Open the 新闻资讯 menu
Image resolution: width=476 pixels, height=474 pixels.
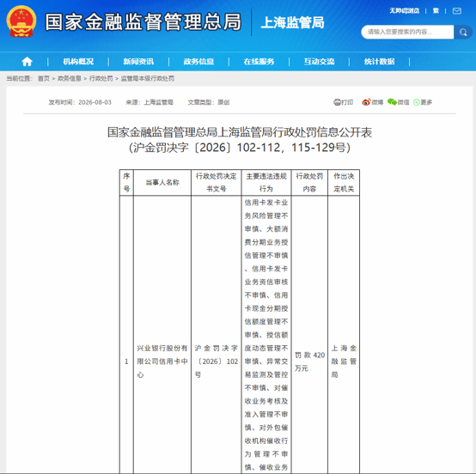tap(138, 62)
